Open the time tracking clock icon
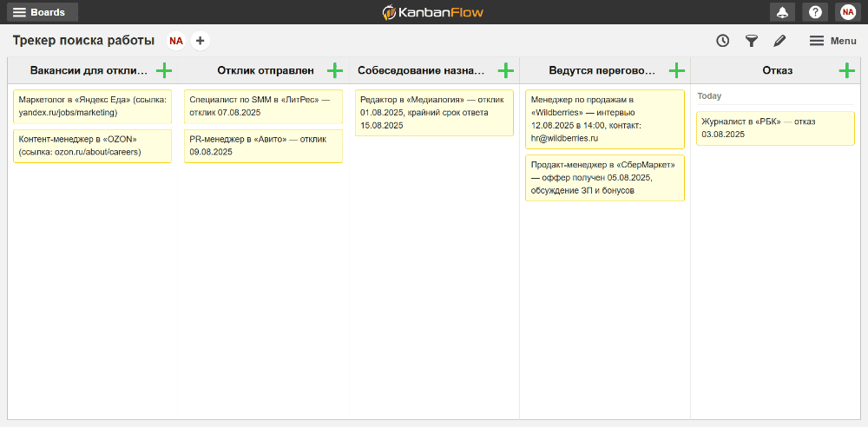This screenshot has height=427, width=868. [722, 41]
